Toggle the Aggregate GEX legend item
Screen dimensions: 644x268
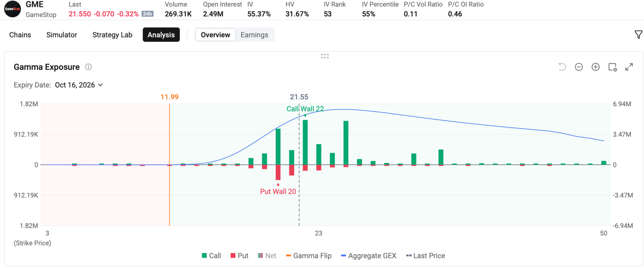[x=369, y=256]
